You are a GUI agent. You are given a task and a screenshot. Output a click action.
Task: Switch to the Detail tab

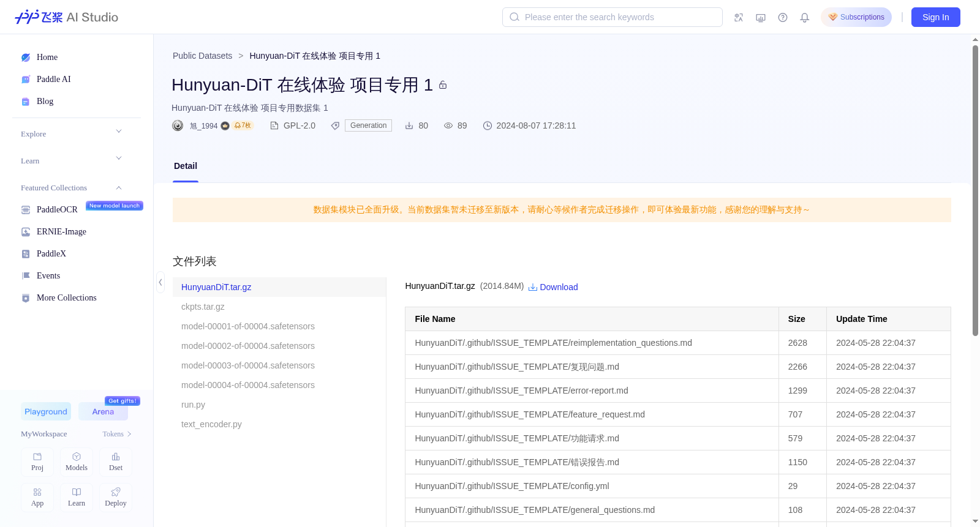coord(186,166)
